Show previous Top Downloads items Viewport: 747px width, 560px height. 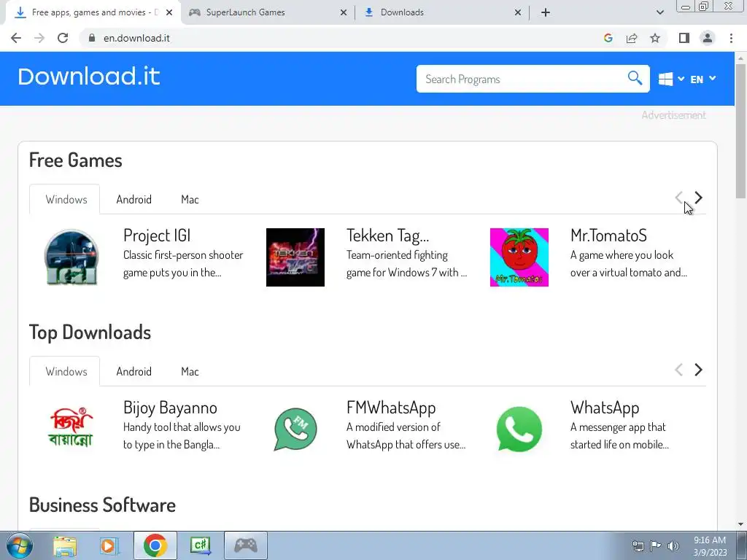click(x=679, y=370)
